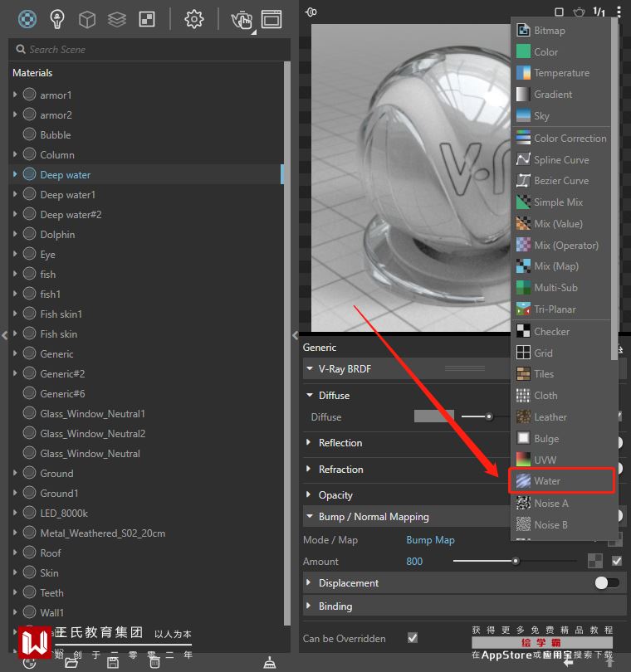631x672 pixels.
Task: Choose Color Correction texture
Action: [561, 138]
